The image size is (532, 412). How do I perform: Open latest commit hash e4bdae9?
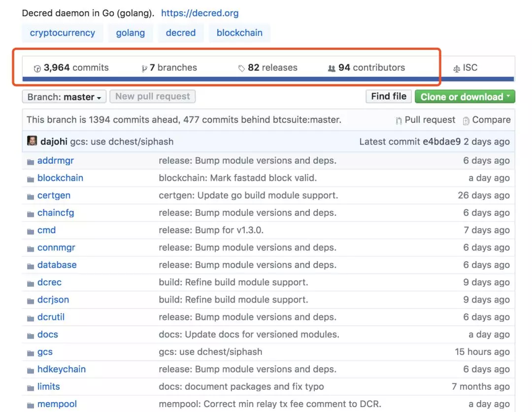[x=442, y=141]
